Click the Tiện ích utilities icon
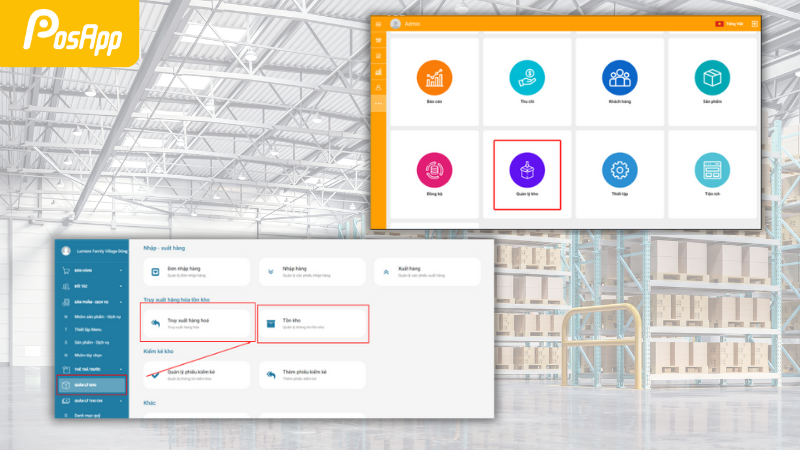The height and width of the screenshot is (450, 800). [x=712, y=169]
